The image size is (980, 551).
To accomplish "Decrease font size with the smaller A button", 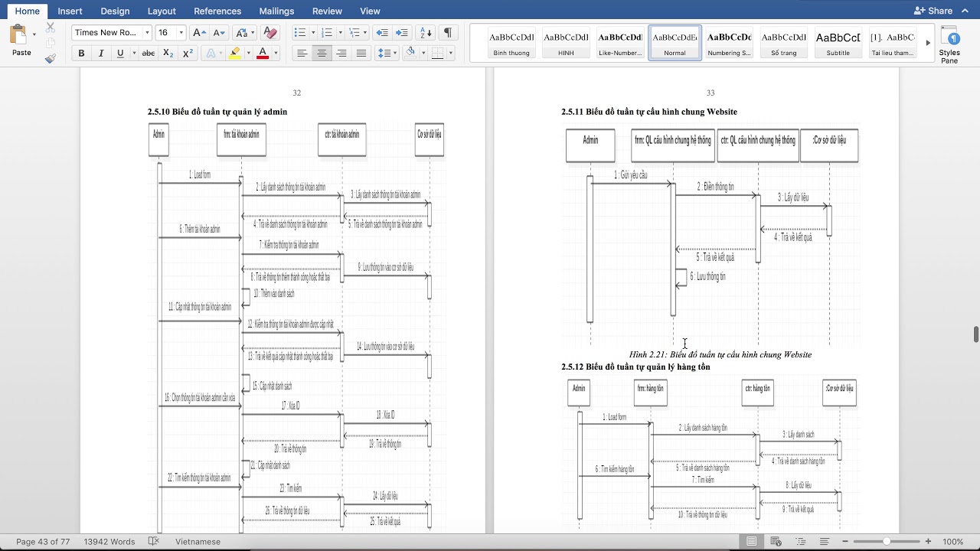I will (219, 33).
